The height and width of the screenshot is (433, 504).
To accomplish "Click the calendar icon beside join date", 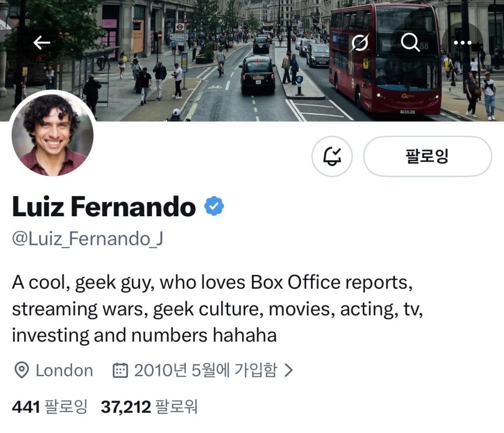I will pos(120,370).
